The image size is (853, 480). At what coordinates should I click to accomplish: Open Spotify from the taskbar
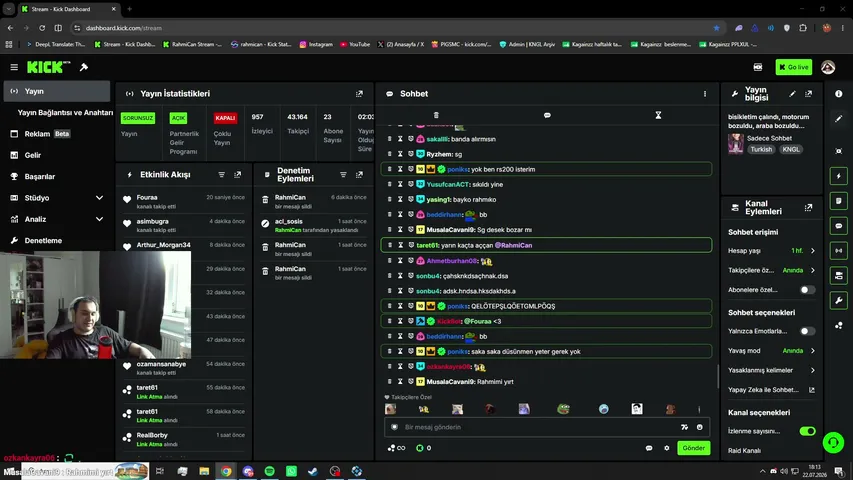coord(269,471)
